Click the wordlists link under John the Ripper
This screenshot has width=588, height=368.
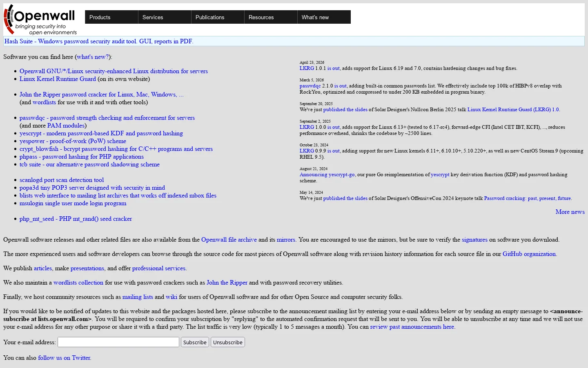[x=44, y=102]
